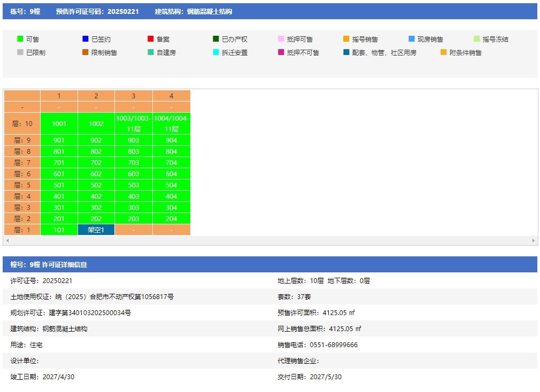Screen dimensions: 540x392
Task: Click the brown 限制销售 legend swatch
Action: click(86, 52)
